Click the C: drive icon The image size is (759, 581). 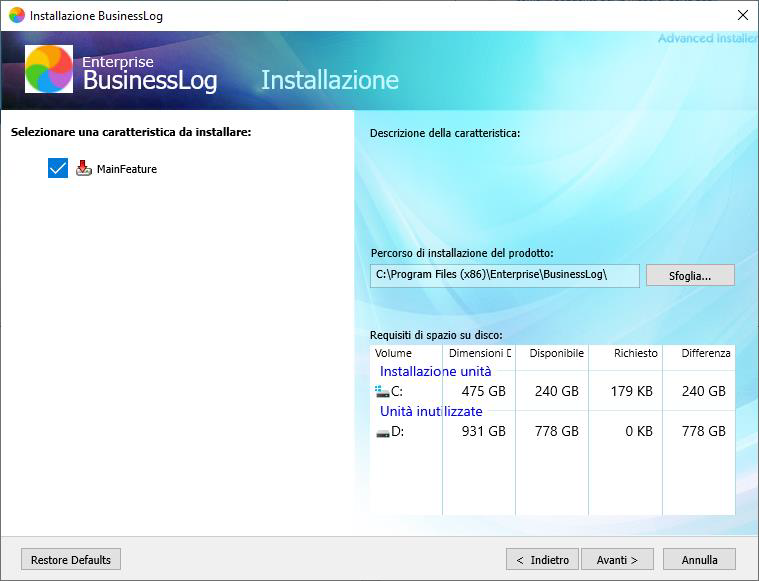pyautogui.click(x=382, y=391)
